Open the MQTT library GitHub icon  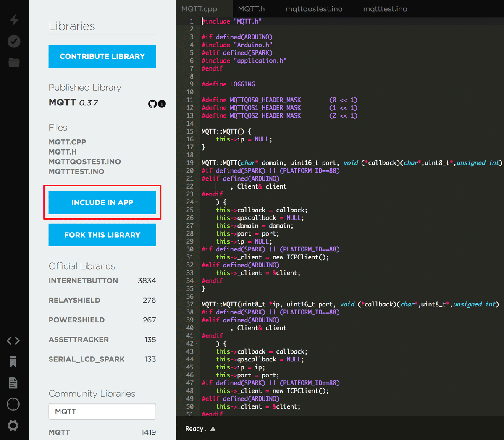152,104
